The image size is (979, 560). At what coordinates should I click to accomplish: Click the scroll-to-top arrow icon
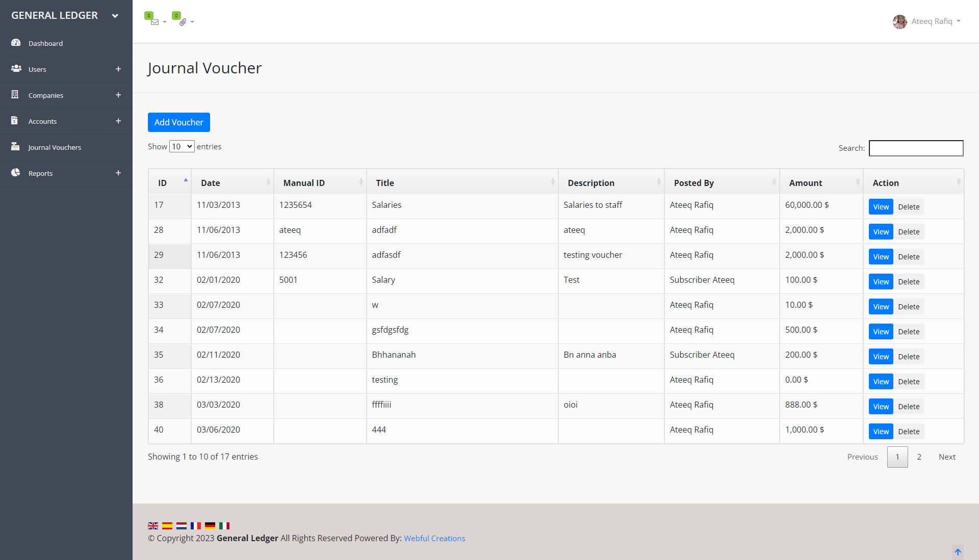tap(958, 552)
